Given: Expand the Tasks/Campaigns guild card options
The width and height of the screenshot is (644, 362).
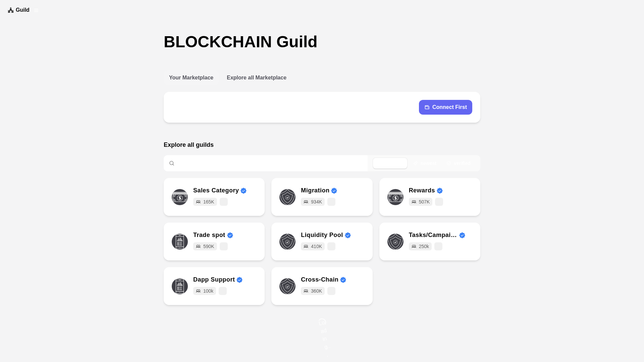Looking at the screenshot, I should coord(438,246).
